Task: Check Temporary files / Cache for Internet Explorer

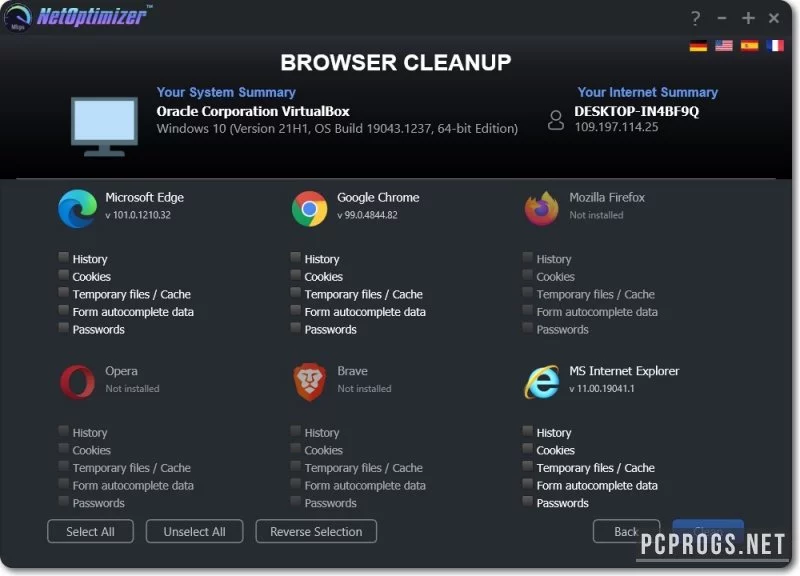Action: 528,466
